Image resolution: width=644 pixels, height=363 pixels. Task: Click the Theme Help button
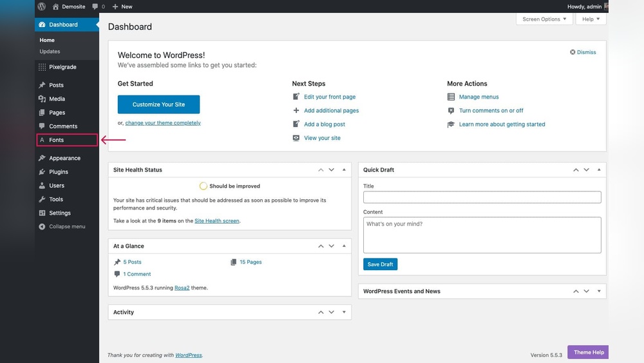pyautogui.click(x=588, y=352)
